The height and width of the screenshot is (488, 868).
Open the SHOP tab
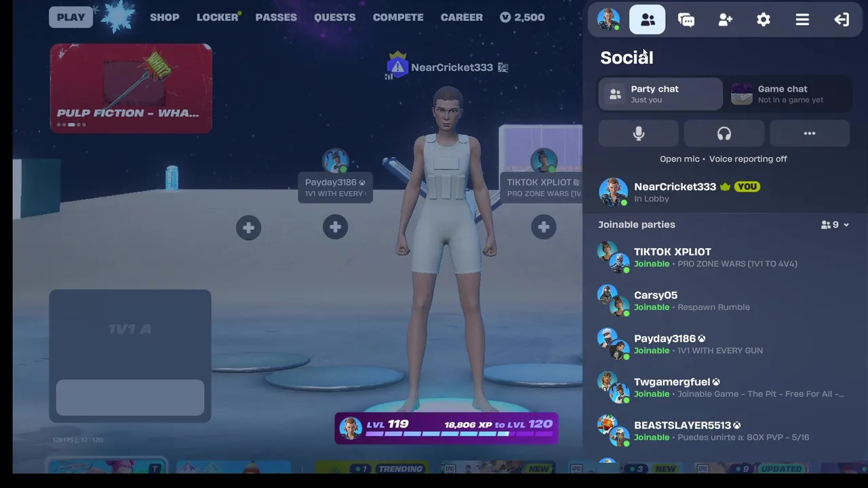pyautogui.click(x=165, y=17)
